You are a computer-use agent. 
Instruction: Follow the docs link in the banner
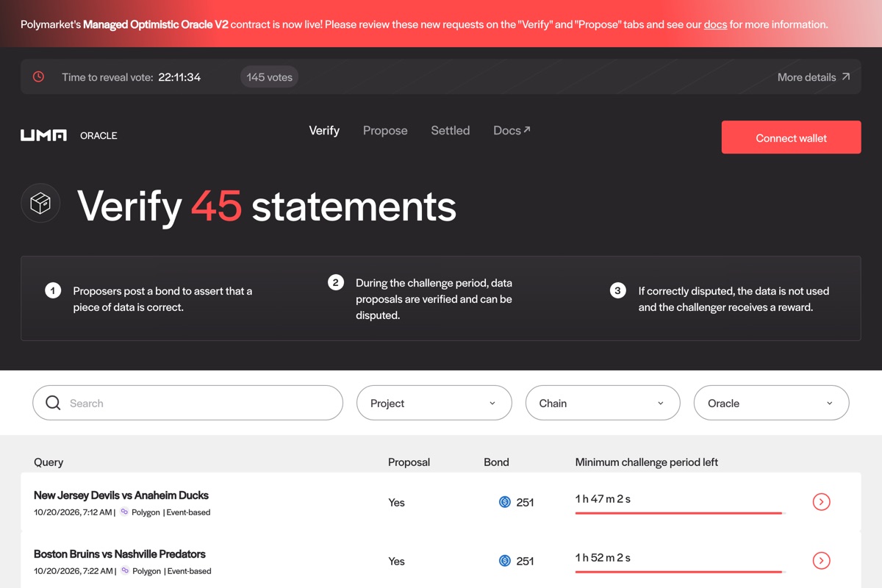715,24
